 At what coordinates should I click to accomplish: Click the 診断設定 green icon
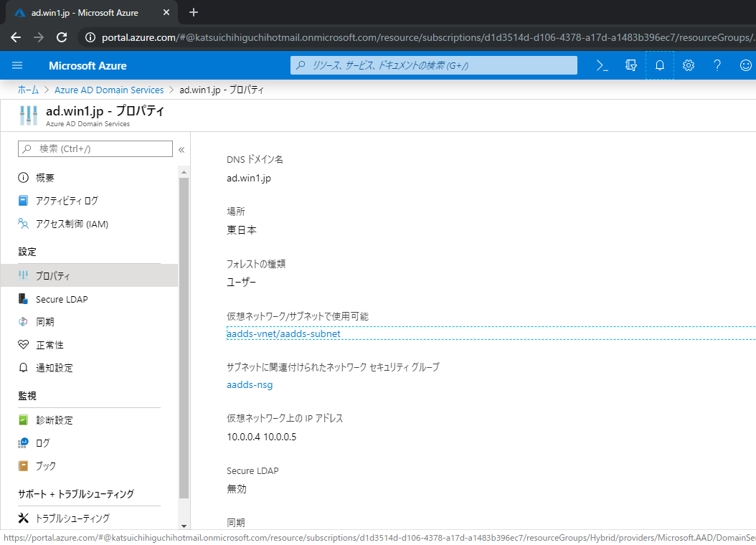(23, 420)
